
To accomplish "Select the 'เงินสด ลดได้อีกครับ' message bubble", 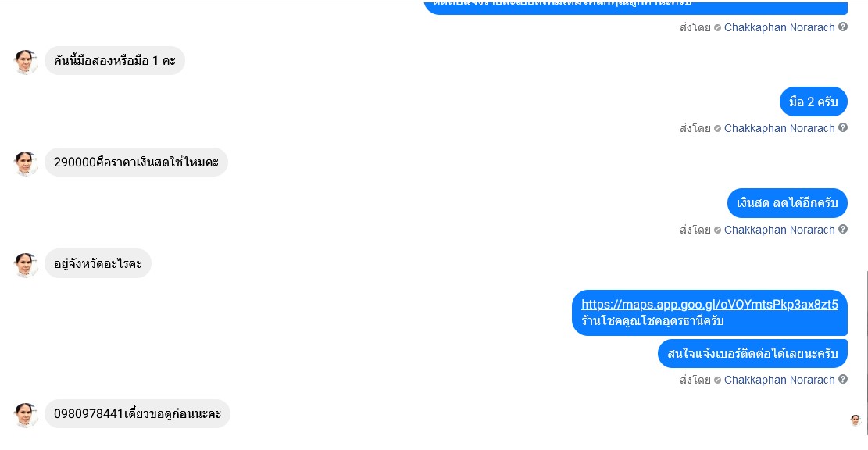I will point(788,202).
